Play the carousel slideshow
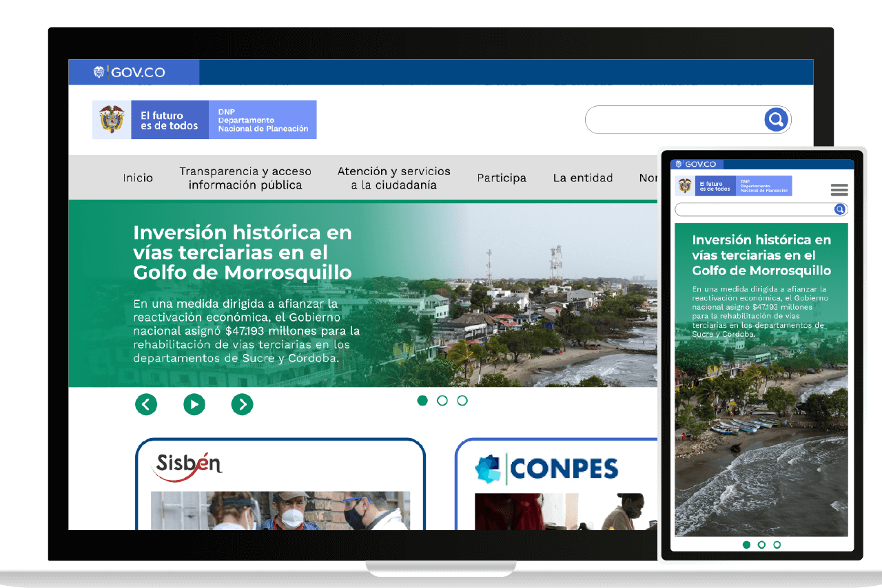Image resolution: width=882 pixels, height=588 pixels. [194, 404]
